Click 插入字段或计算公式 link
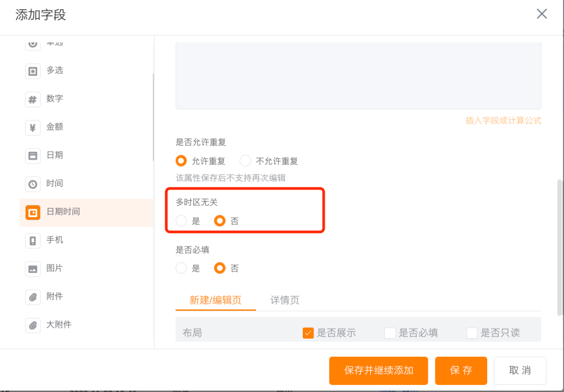This screenshot has height=392, width=564. tap(503, 120)
